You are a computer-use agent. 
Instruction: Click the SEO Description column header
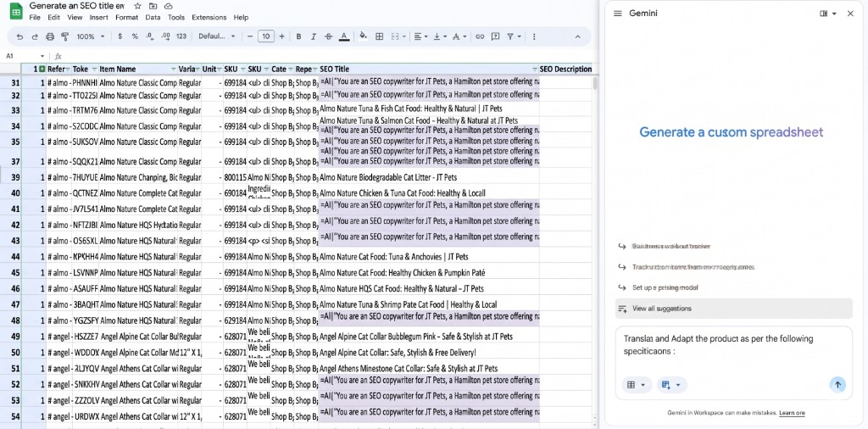(x=565, y=70)
